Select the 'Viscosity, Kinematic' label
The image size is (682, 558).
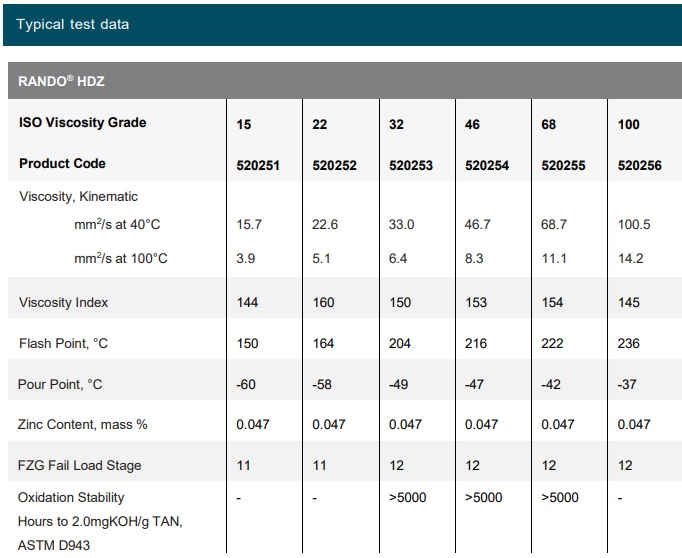(78, 197)
